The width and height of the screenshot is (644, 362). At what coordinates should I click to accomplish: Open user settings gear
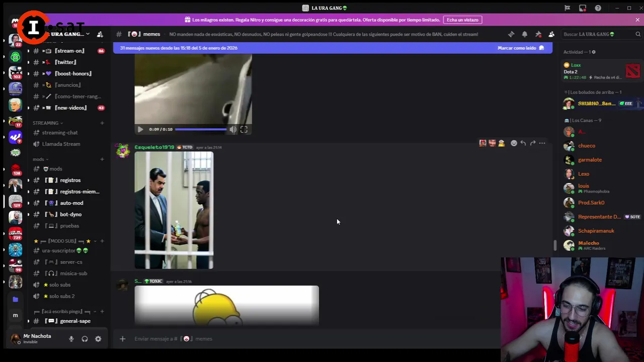tap(98, 339)
